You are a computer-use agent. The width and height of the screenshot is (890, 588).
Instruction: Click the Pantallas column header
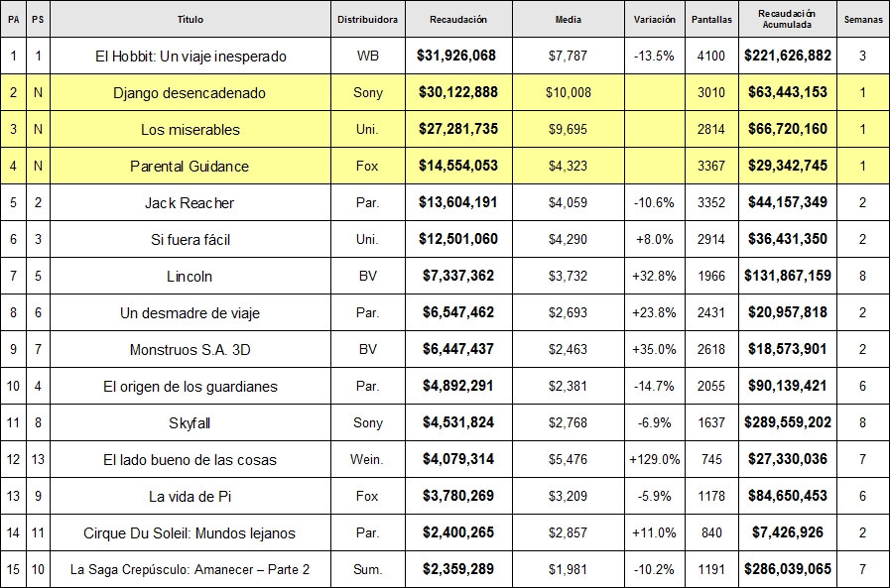coord(711,19)
